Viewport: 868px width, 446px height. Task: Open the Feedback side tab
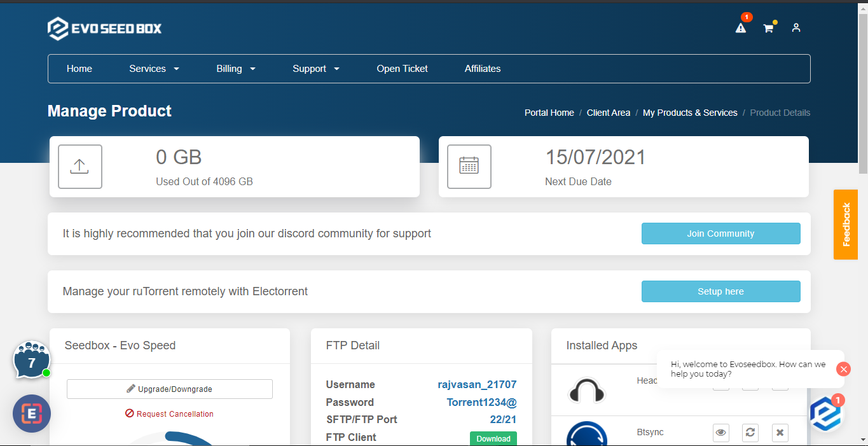coord(845,225)
